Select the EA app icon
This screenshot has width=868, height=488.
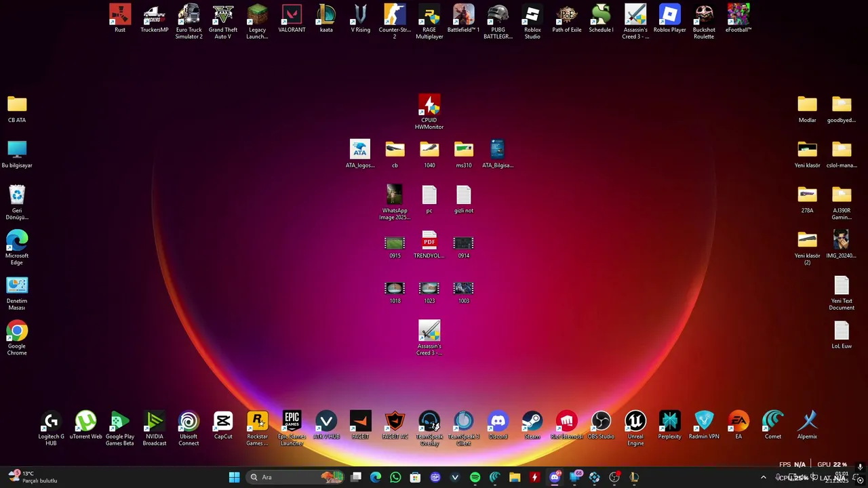pyautogui.click(x=738, y=425)
